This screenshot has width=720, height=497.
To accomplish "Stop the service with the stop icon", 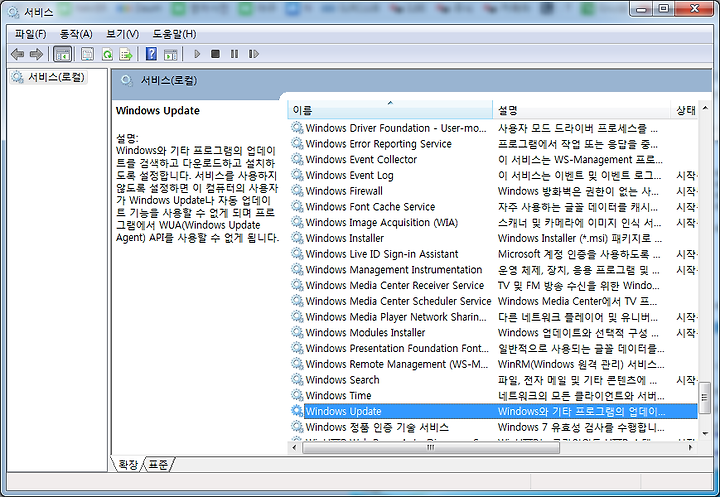I will point(215,54).
